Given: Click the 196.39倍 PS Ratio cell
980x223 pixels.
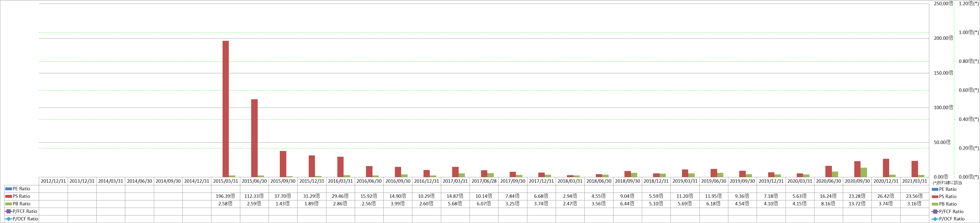Looking at the screenshot, I should click(x=226, y=196).
